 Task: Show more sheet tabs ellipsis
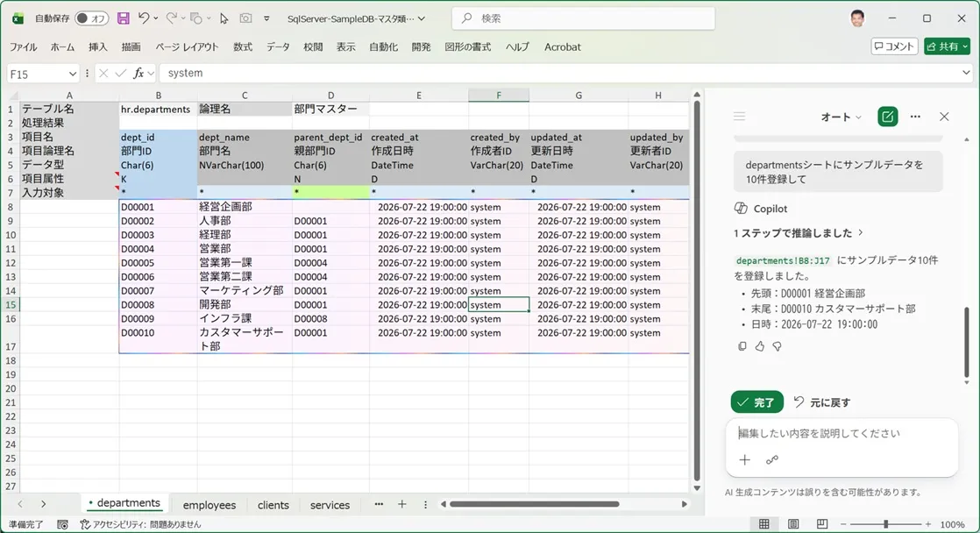[379, 504]
